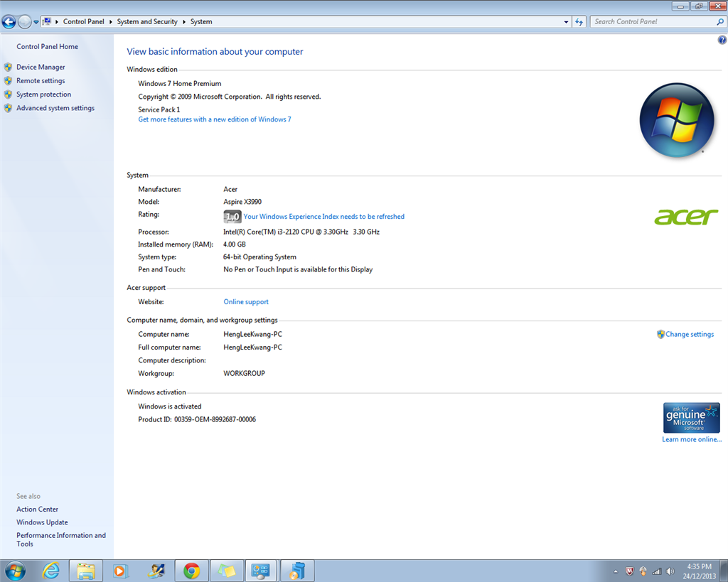The height and width of the screenshot is (582, 728).
Task: Click the Aspire X3990 model value
Action: [x=242, y=202]
